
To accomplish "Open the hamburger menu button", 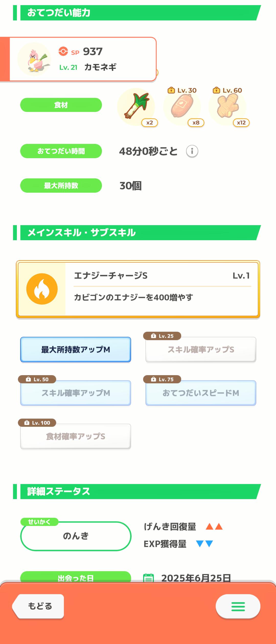I will pos(238,606).
